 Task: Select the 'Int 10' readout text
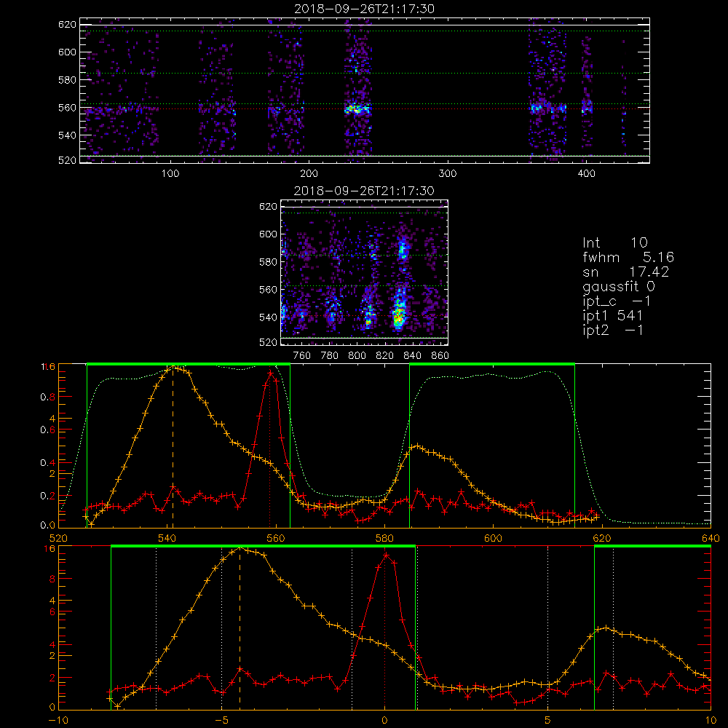point(615,243)
